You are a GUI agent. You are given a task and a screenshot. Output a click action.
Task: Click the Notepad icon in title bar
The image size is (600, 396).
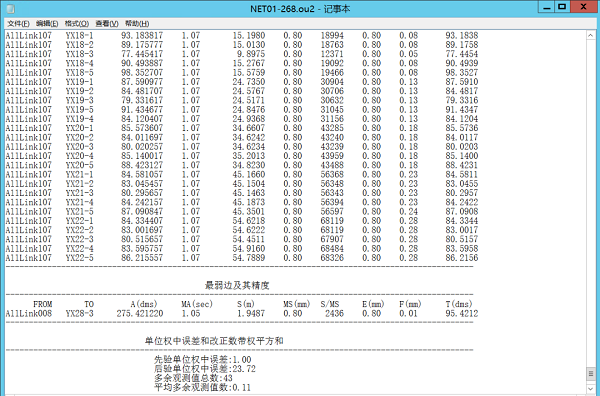(11, 8)
